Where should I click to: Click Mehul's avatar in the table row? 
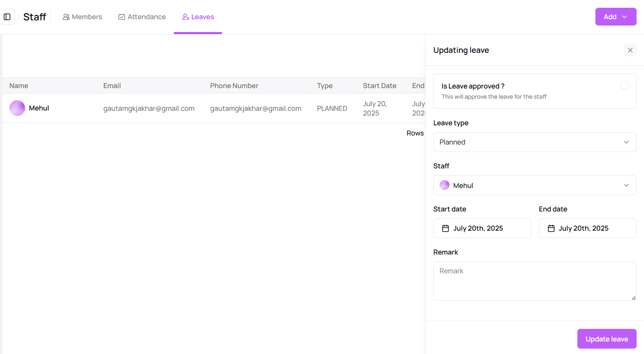pyautogui.click(x=17, y=108)
